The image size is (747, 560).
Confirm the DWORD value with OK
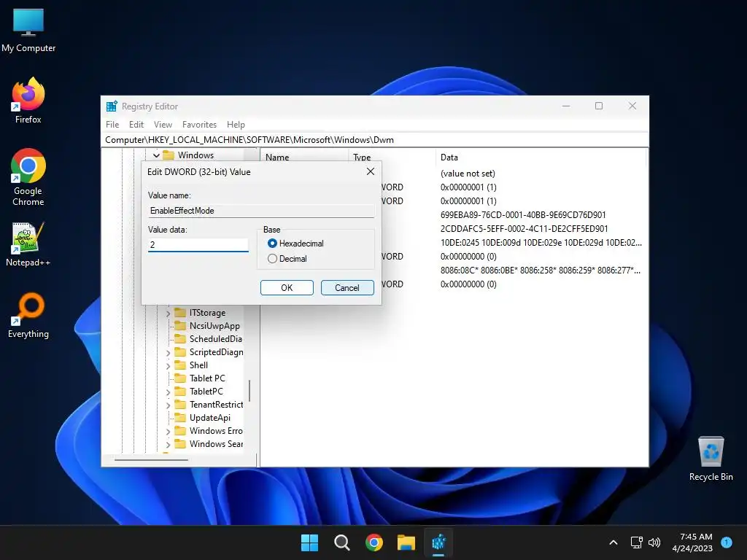[287, 287]
